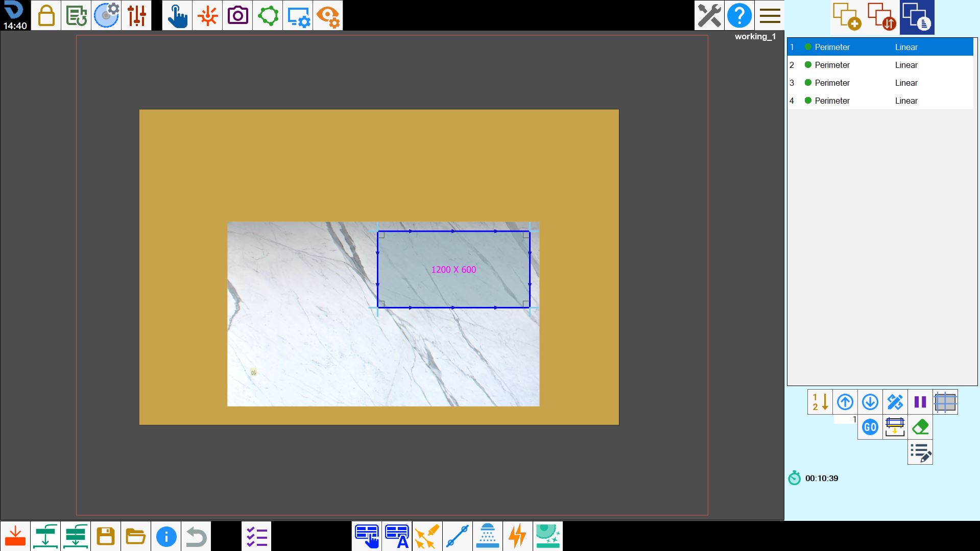Click the green eraser icon

coord(920,427)
